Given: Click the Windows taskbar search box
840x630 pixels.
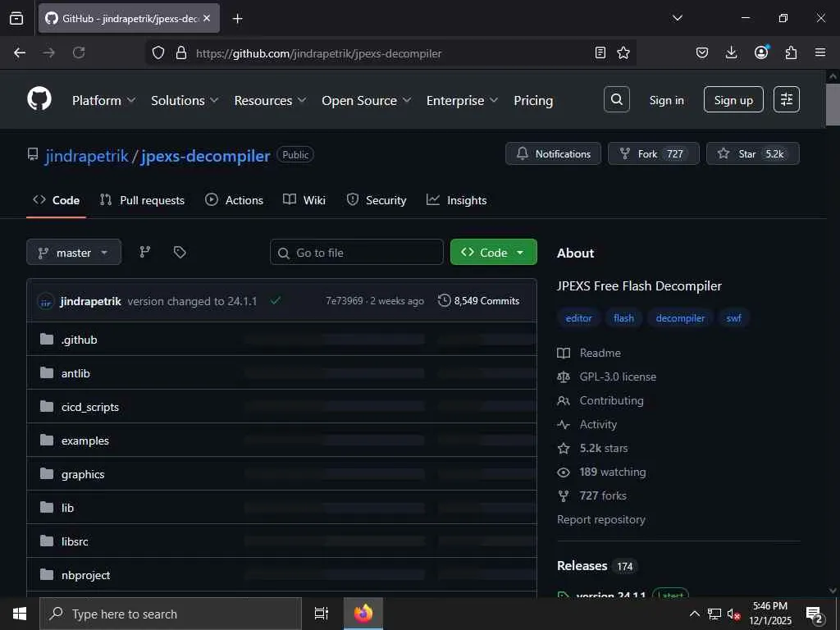Looking at the screenshot, I should point(171,614).
